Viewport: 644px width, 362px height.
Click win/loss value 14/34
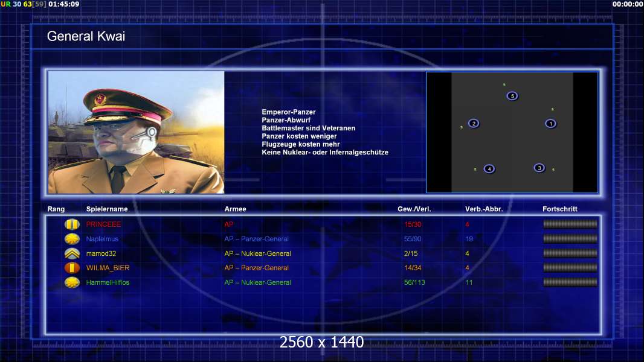[x=413, y=268]
